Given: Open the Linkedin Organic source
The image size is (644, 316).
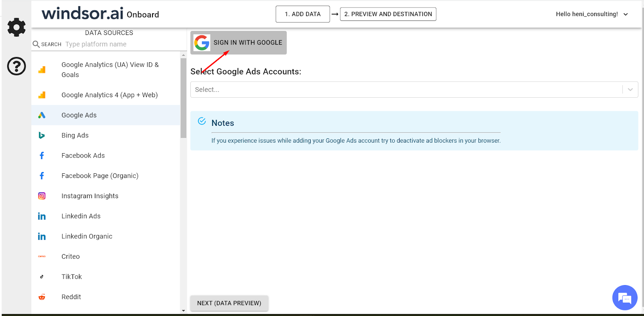Looking at the screenshot, I should 106,236.
